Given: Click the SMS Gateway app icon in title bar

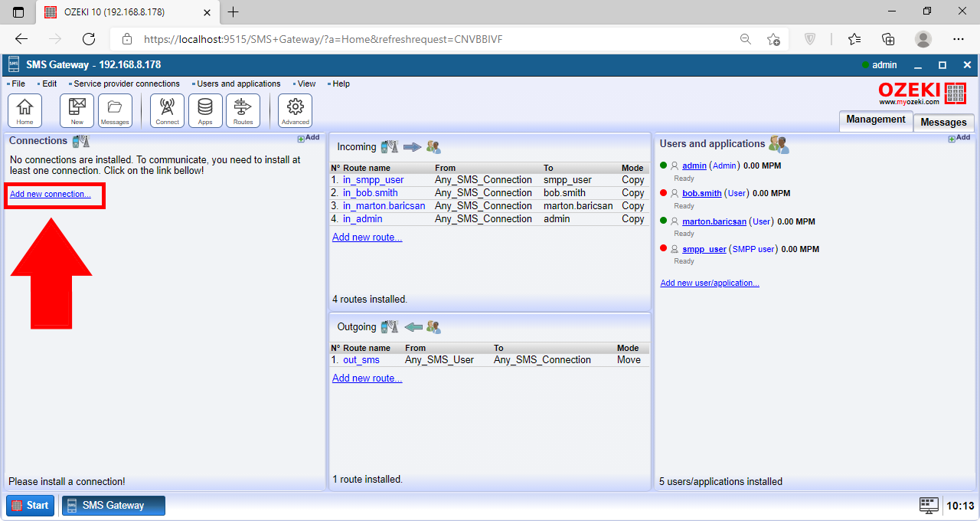Looking at the screenshot, I should click(x=14, y=65).
